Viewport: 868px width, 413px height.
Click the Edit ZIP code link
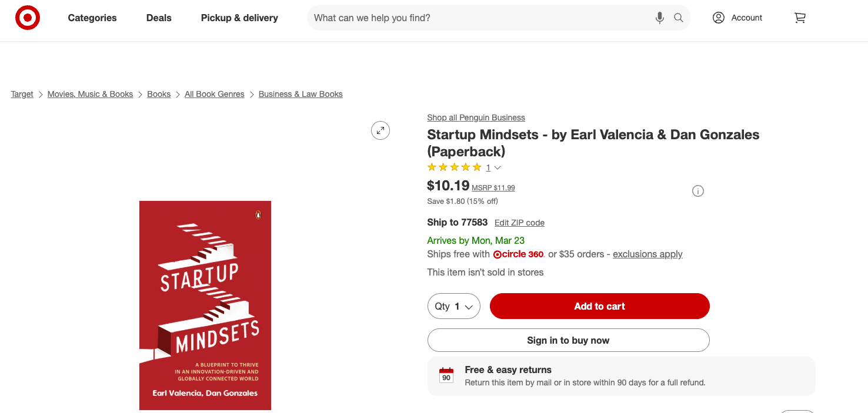click(519, 223)
